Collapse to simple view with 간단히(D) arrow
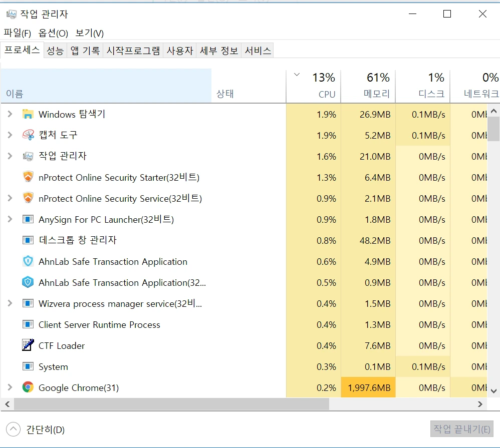 coord(13,429)
